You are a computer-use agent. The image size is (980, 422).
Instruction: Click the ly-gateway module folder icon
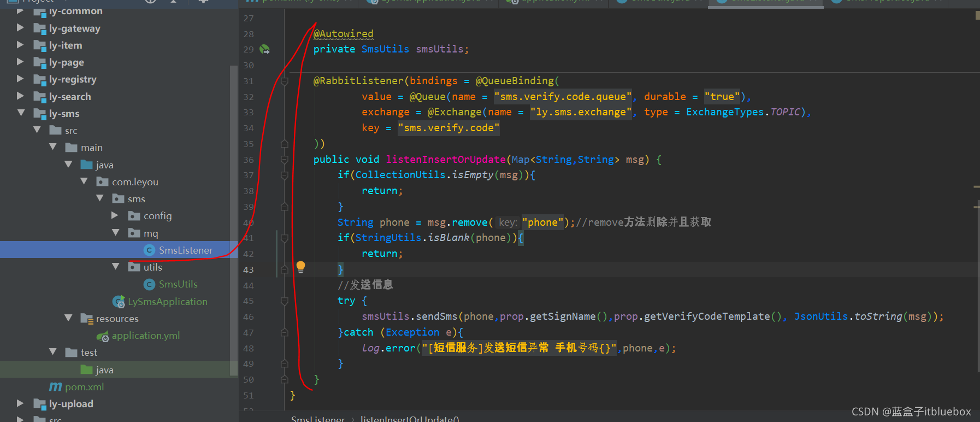[x=39, y=28]
